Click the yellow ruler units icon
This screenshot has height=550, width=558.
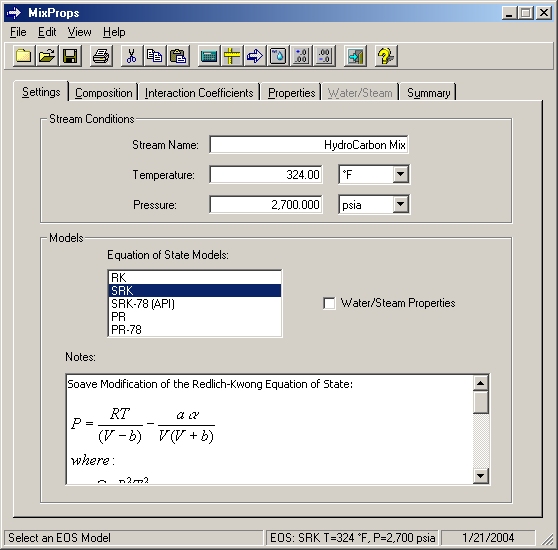pyautogui.click(x=232, y=56)
